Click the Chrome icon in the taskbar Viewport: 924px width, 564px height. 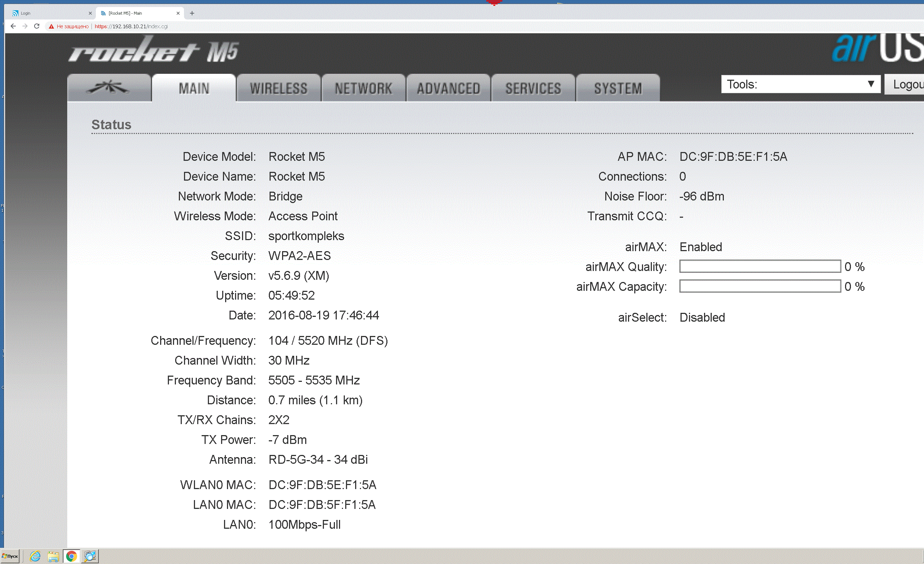click(x=71, y=556)
